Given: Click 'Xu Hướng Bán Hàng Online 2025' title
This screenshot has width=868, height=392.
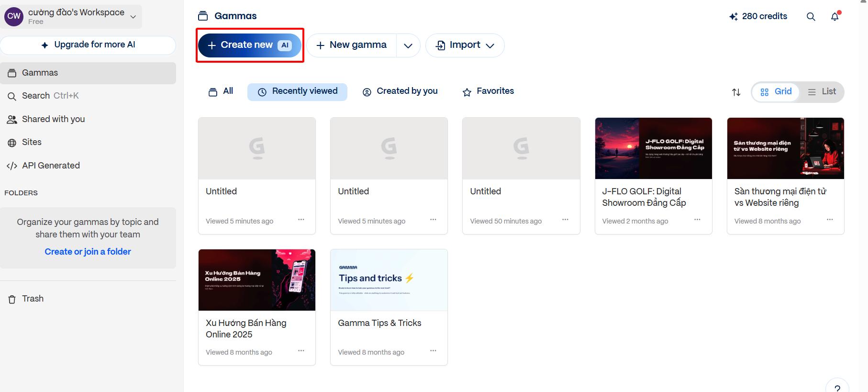Looking at the screenshot, I should pyautogui.click(x=246, y=329).
